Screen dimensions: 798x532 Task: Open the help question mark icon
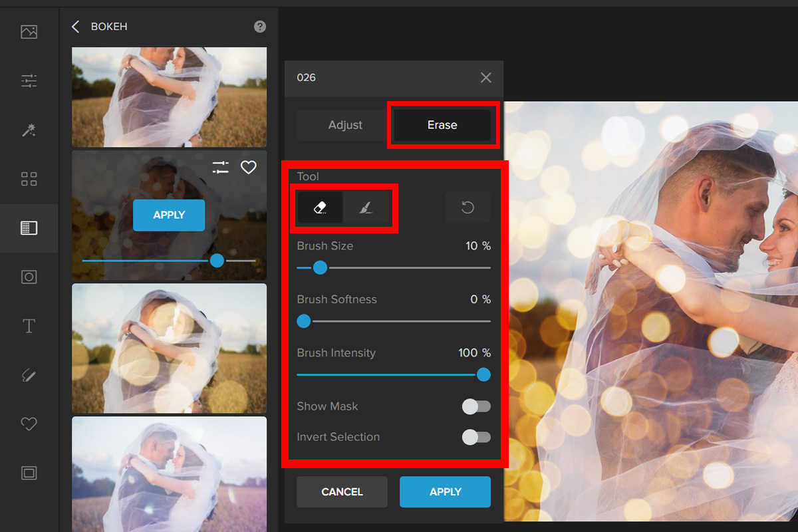pos(260,27)
